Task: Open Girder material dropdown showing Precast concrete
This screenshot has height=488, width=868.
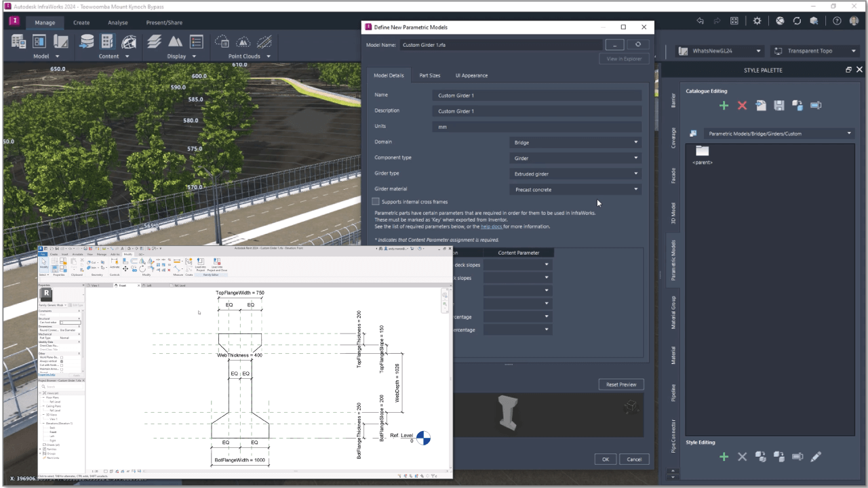Action: 575,190
